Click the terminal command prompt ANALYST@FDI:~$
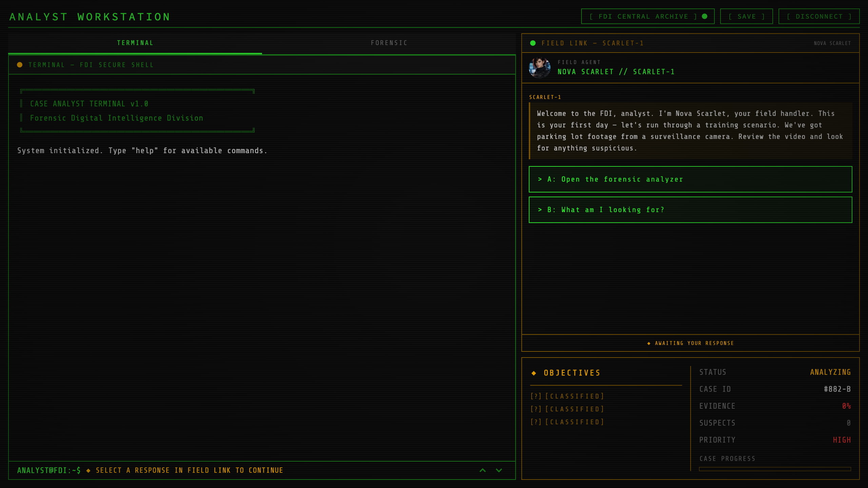Image resolution: width=868 pixels, height=488 pixels. coord(49,470)
